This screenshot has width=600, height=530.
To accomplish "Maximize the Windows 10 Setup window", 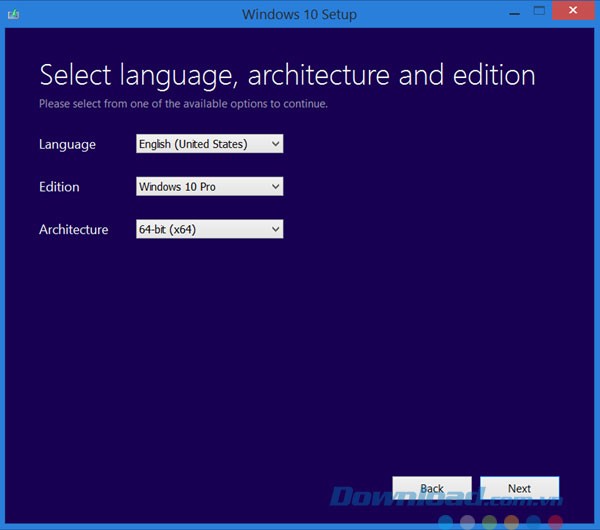I will click(x=539, y=12).
